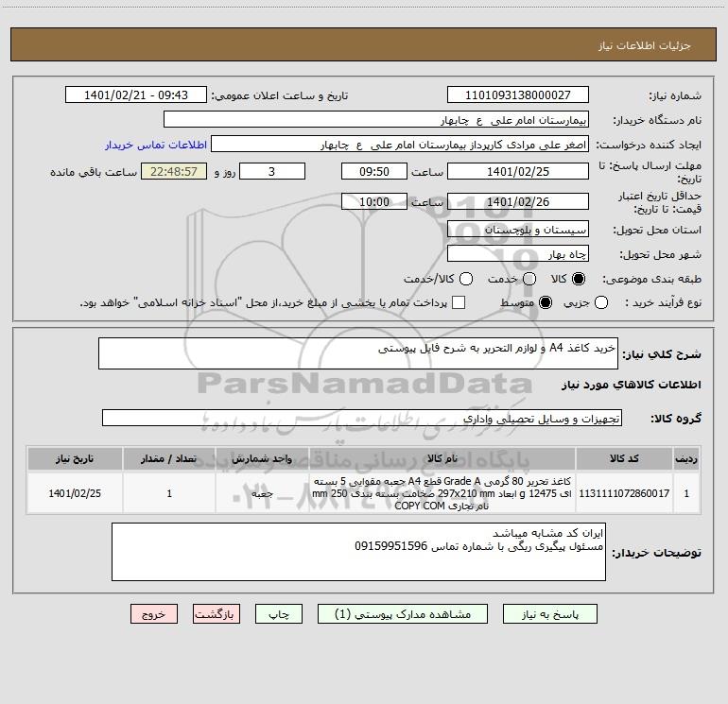Click the days remaining field showing 3
728x704 pixels.
tap(272, 171)
